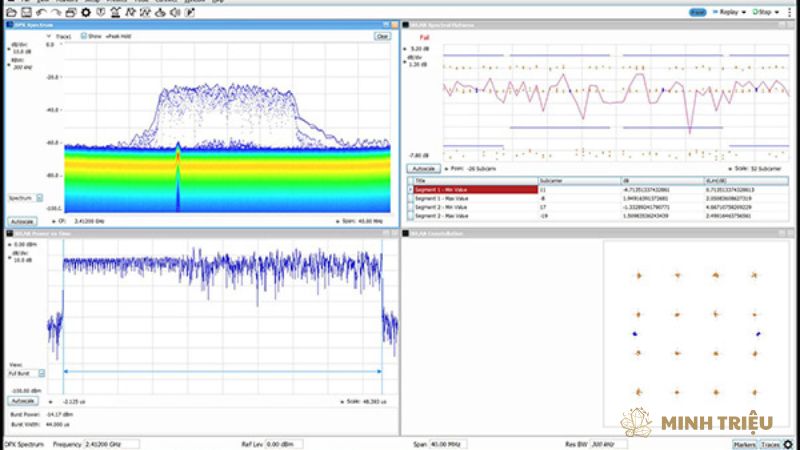Click the open folder icon in toolbar
800x450 pixels.
(x=10, y=12)
